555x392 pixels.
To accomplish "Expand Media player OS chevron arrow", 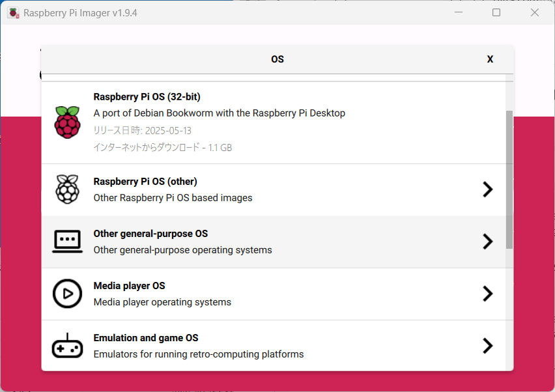I will click(x=488, y=294).
